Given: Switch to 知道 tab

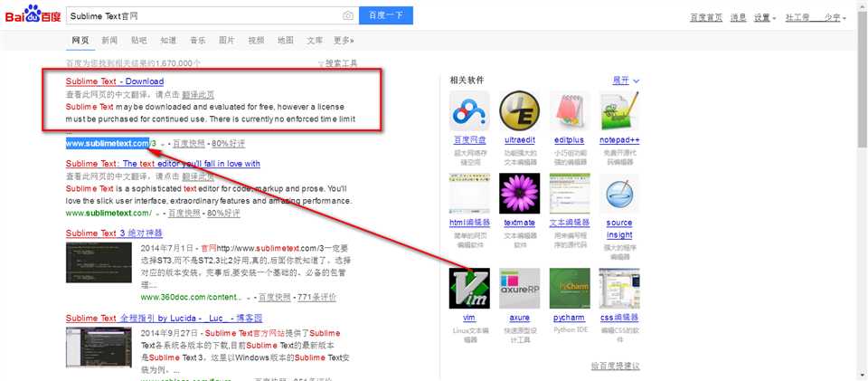Looking at the screenshot, I should pyautogui.click(x=168, y=41).
